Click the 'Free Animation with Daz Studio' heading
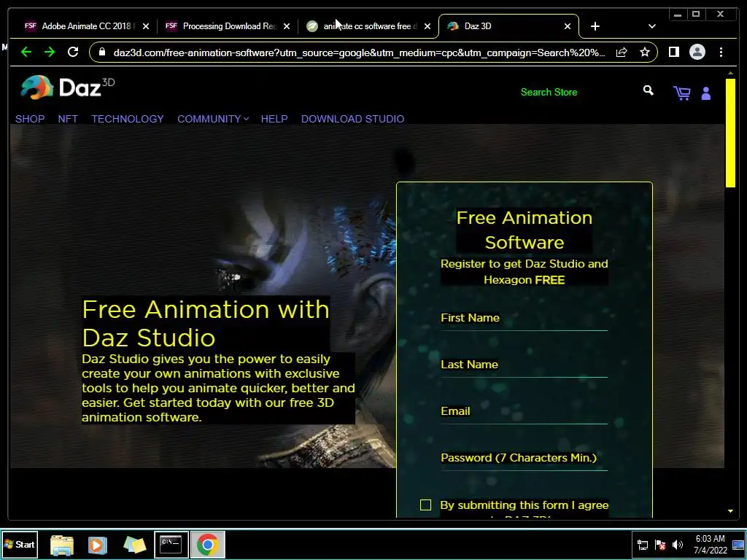The image size is (747, 560). pyautogui.click(x=205, y=323)
